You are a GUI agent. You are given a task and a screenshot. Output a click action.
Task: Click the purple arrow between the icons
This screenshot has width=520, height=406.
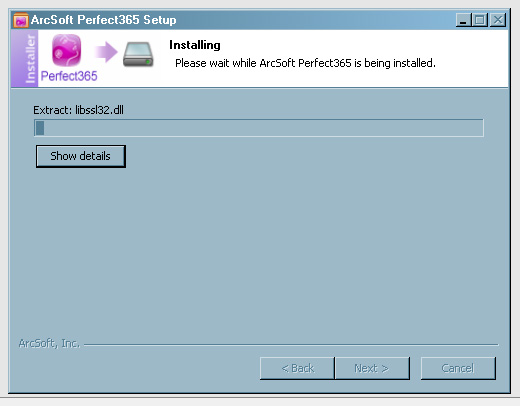coord(106,52)
